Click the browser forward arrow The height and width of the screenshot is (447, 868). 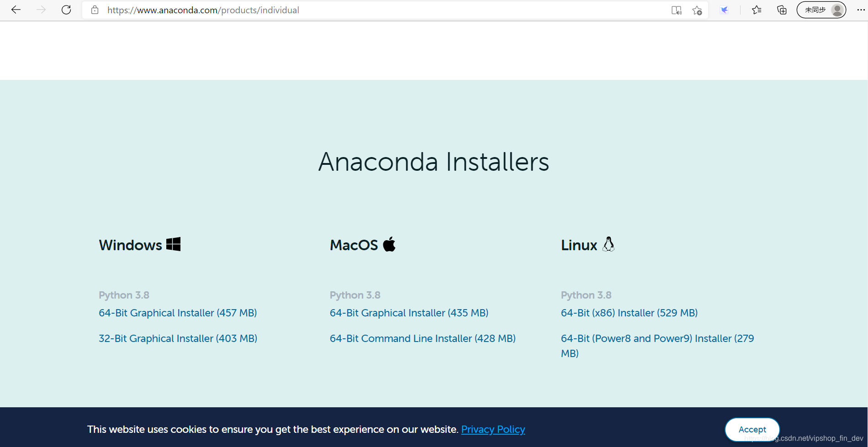click(41, 10)
